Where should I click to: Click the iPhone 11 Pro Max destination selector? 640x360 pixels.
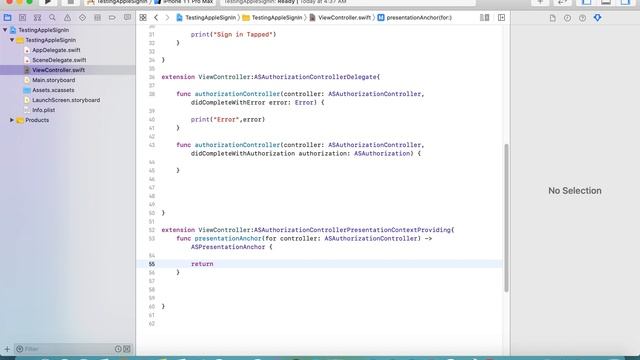(184, 2)
